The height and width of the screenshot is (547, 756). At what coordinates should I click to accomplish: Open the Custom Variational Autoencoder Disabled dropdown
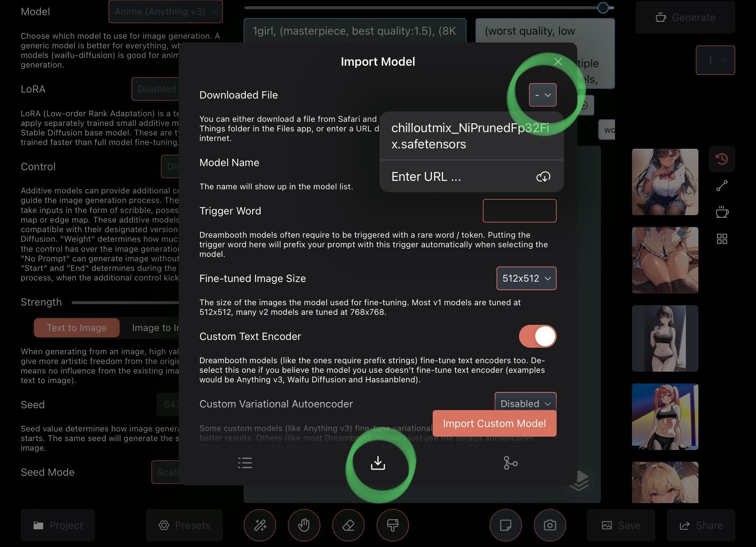[x=525, y=402]
